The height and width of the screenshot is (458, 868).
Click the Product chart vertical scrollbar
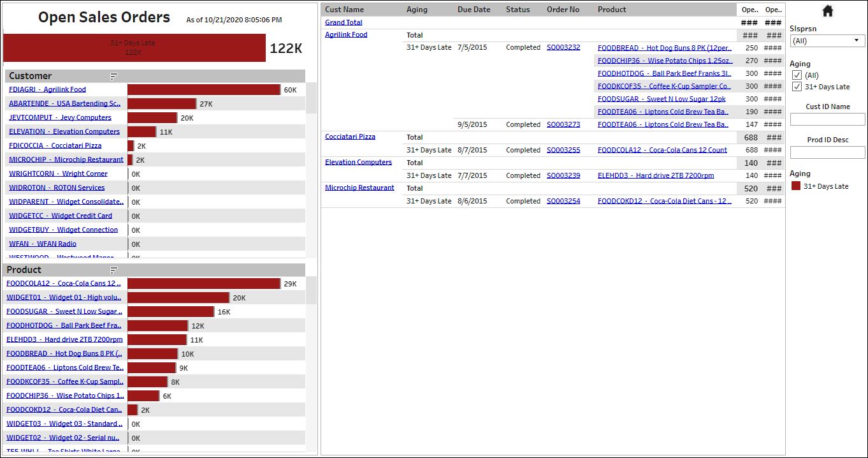coord(311,290)
